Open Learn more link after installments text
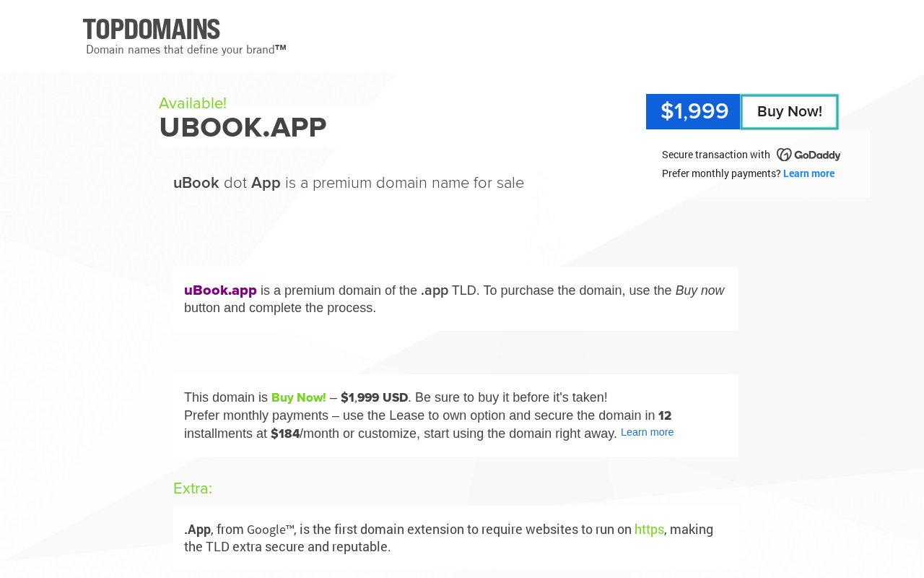Image resolution: width=924 pixels, height=578 pixels. coord(647,432)
